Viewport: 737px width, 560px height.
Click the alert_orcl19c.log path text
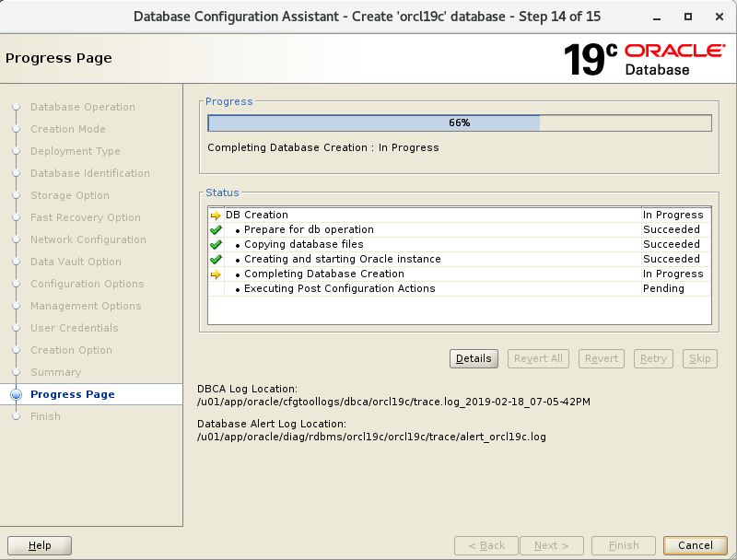tap(371, 437)
